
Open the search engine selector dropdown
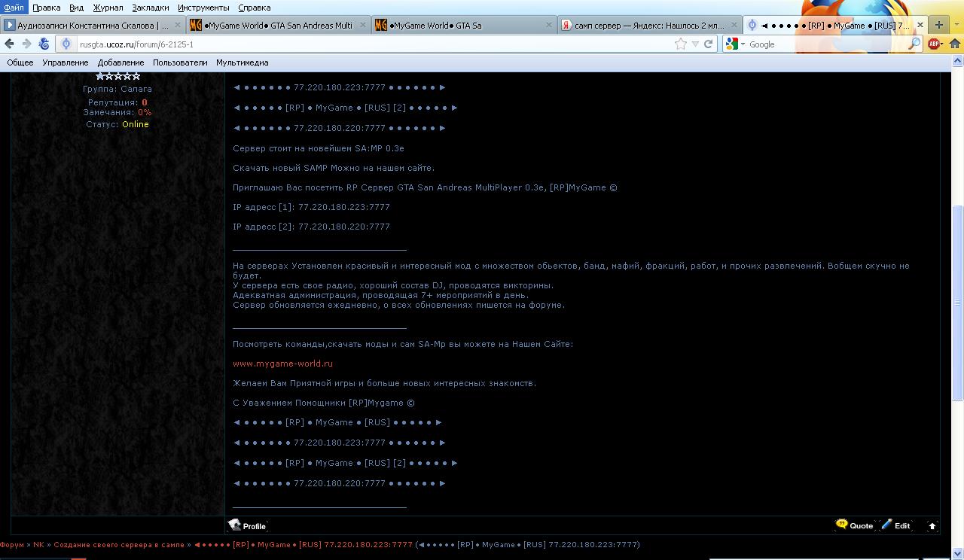coord(743,44)
